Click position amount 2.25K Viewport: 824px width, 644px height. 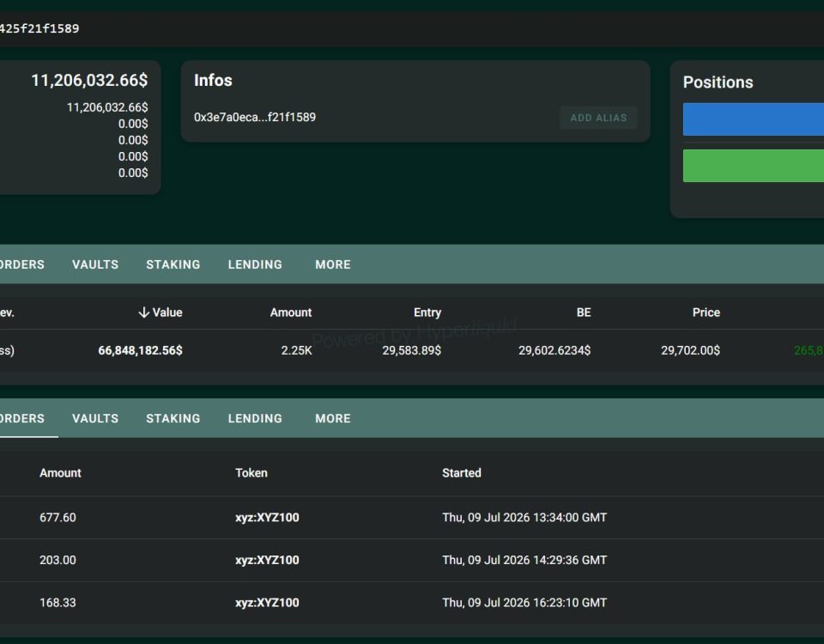296,350
